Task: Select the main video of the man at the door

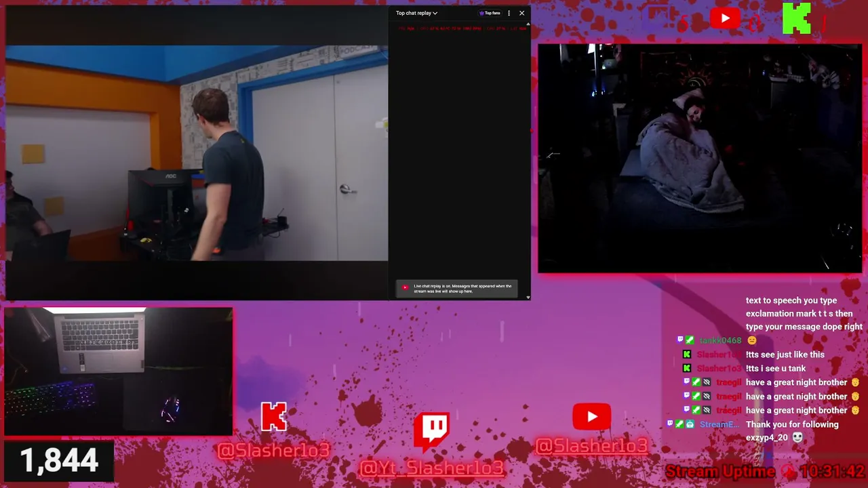Action: [x=197, y=153]
